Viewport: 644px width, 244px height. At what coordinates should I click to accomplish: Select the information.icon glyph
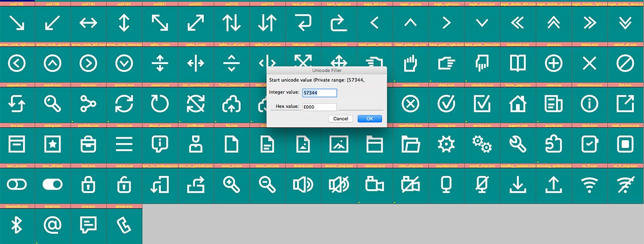[589, 104]
